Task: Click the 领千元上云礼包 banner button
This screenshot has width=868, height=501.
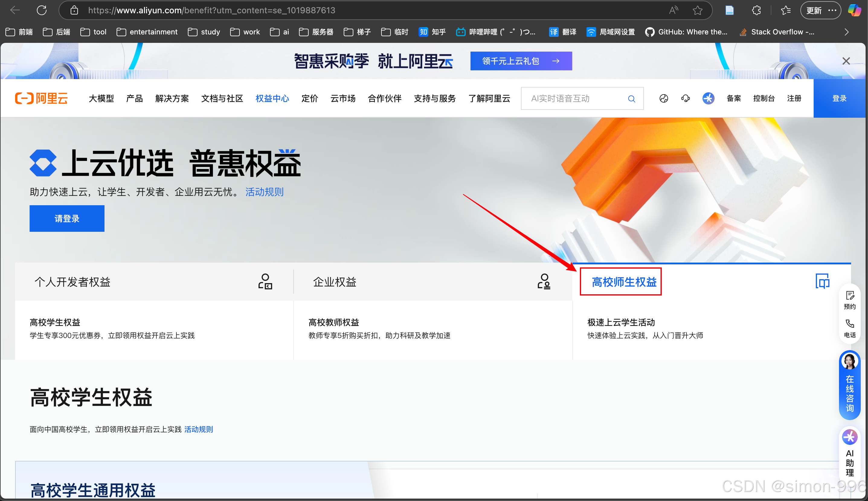Action: coord(521,61)
